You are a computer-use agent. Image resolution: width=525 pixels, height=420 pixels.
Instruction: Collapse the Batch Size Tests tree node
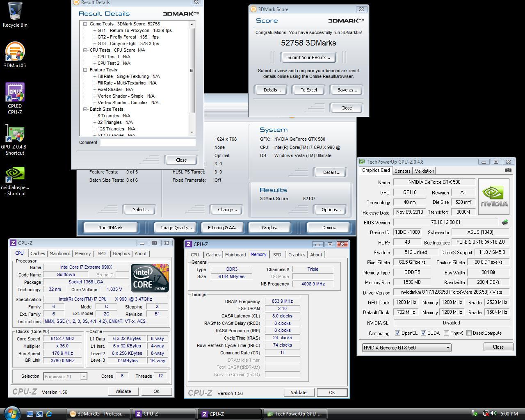85,109
